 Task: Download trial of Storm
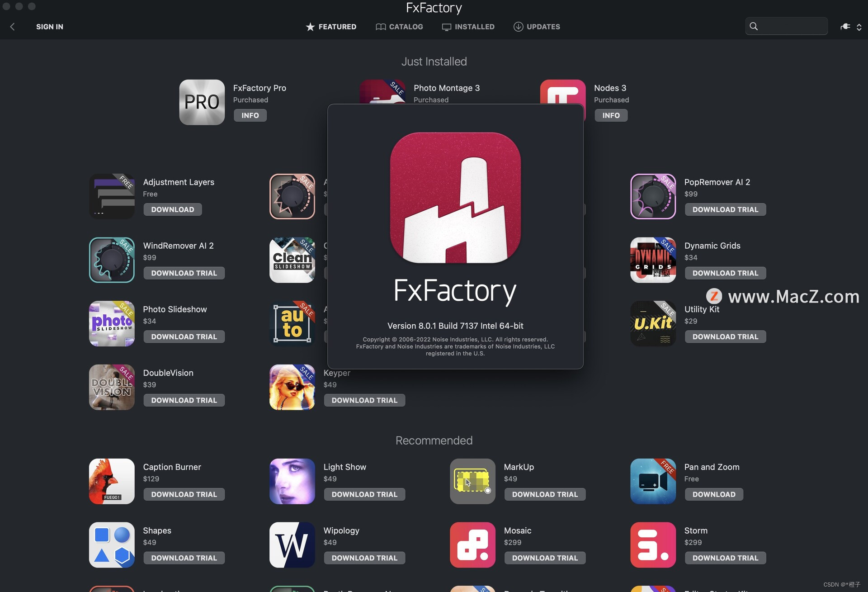(x=725, y=558)
